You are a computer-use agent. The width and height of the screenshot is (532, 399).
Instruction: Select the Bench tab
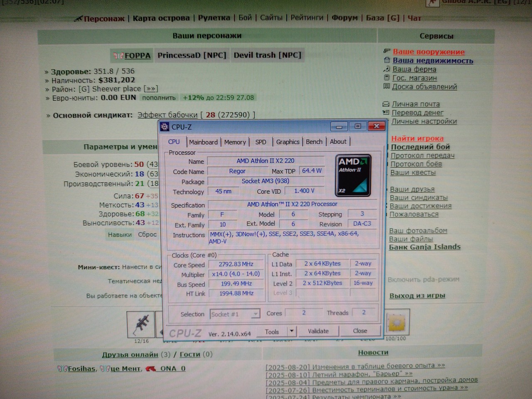pos(314,142)
